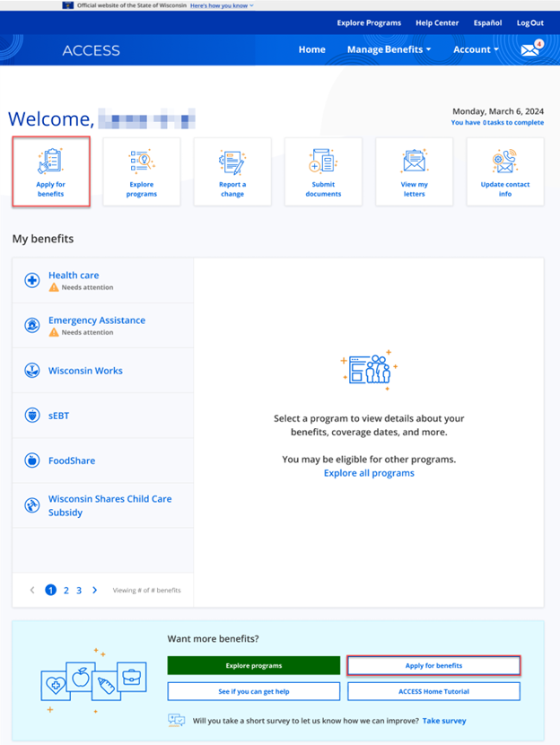This screenshot has width=560, height=745.
Task: Go to the Home menu item
Action: pos(311,49)
